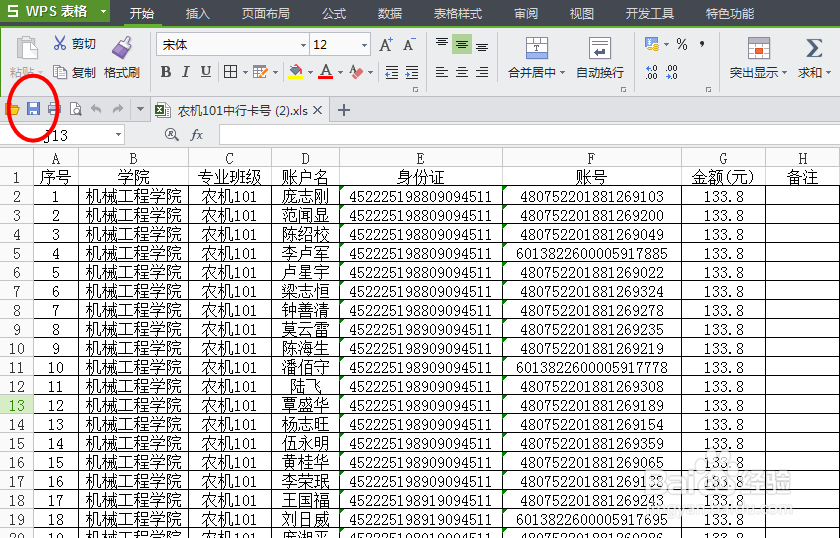Viewport: 840px width, 538px height.
Task: Decrease indent icon
Action: (392, 72)
